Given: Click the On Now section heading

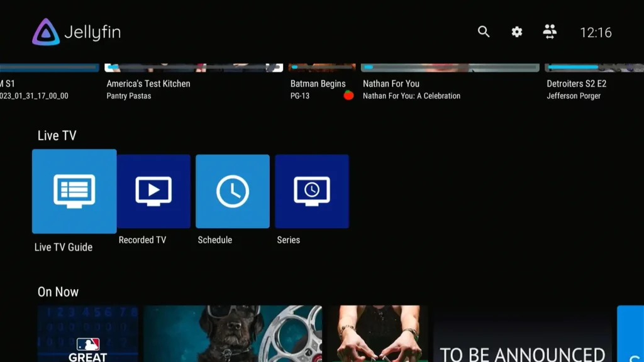Looking at the screenshot, I should coord(58,292).
